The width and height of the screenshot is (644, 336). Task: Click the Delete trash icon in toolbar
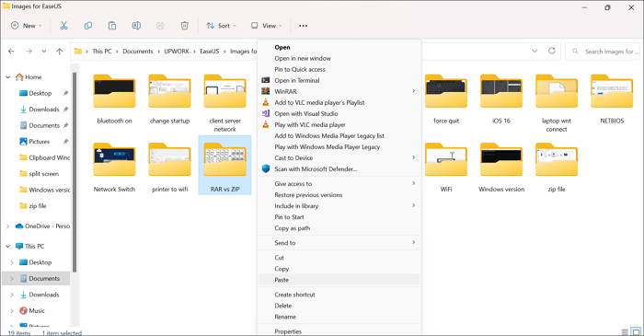click(x=184, y=26)
